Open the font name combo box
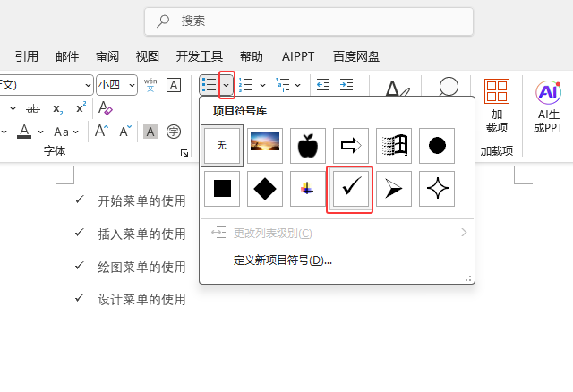This screenshot has height=392, width=573. point(45,85)
